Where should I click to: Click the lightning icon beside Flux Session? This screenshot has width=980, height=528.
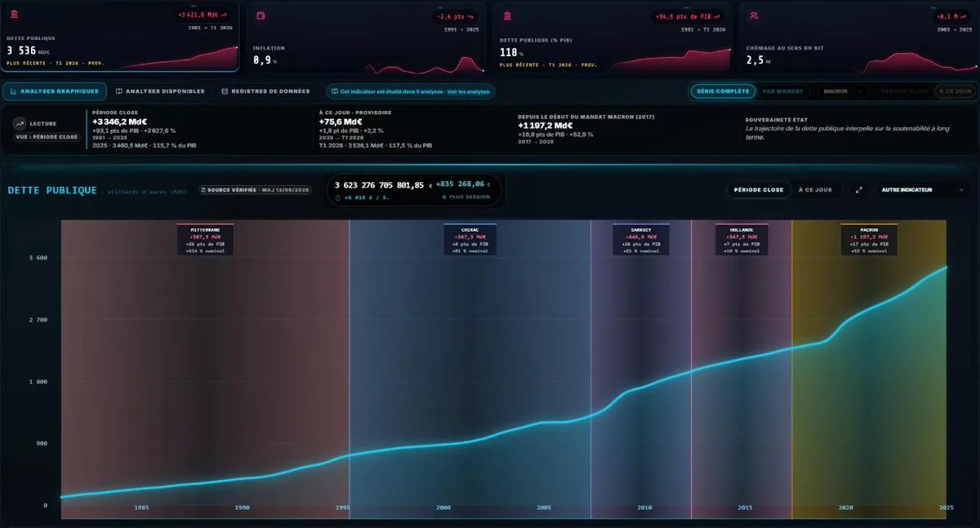(443, 197)
